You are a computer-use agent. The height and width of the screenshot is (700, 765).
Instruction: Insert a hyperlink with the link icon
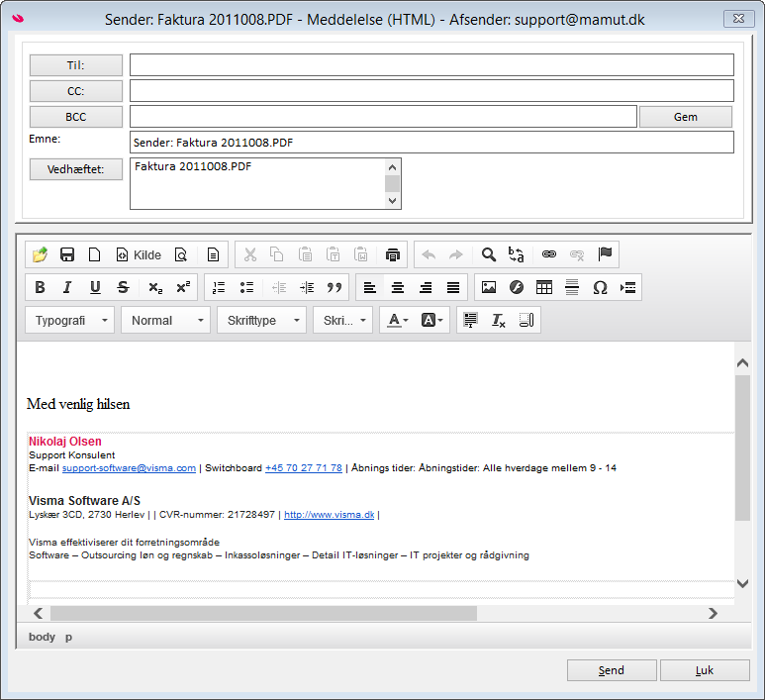[x=549, y=254]
